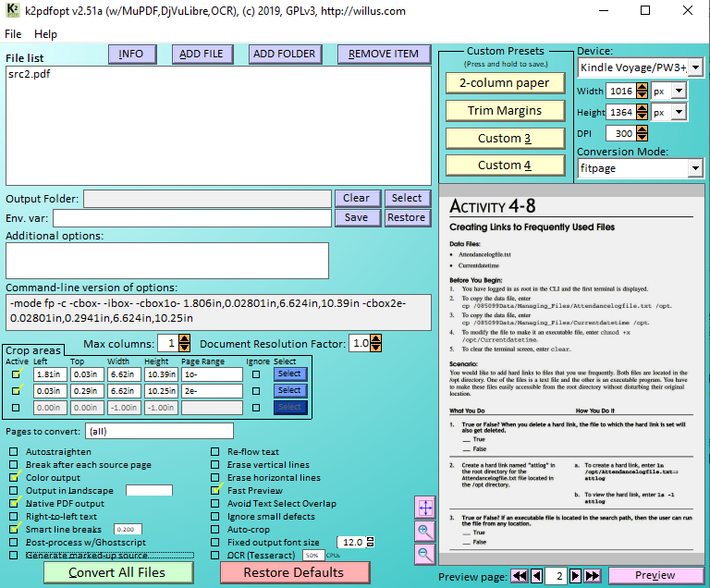The height and width of the screenshot is (588, 710).
Task: Click the Output Folder field
Action: click(207, 199)
